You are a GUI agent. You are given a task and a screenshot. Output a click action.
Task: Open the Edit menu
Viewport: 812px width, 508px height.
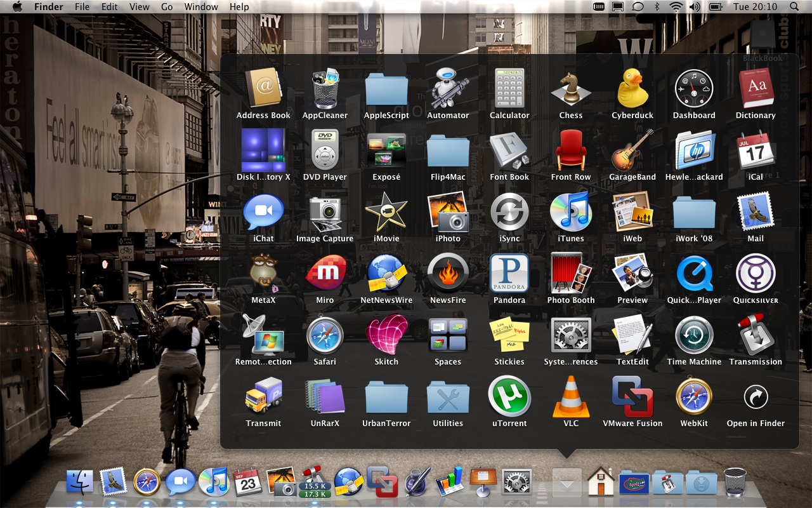(110, 7)
